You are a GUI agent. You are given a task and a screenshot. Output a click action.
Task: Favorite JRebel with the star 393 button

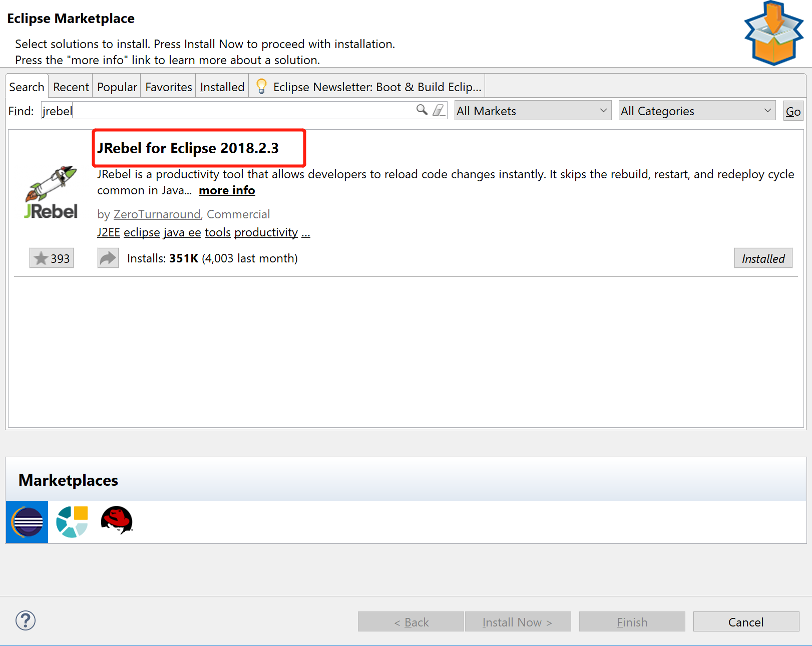(x=52, y=258)
